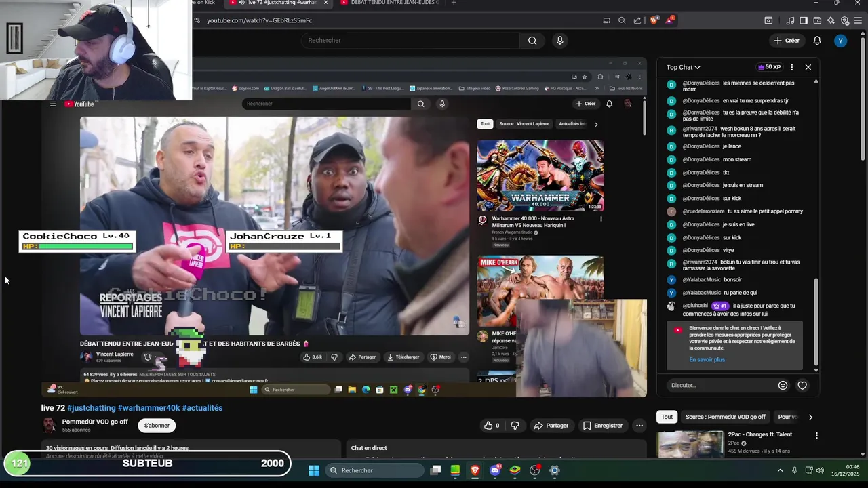Click the Windows taskbar Rechercher box
The image size is (868, 488).
pos(375,470)
